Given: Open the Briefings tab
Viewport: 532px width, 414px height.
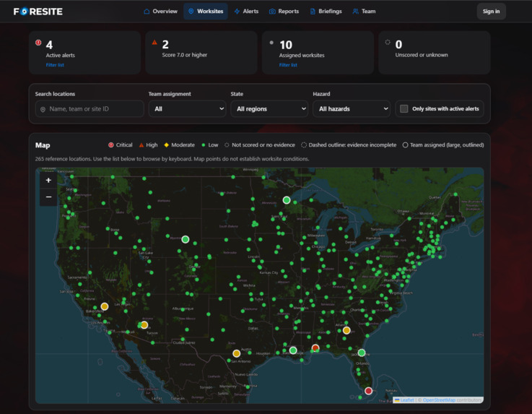Looking at the screenshot, I should (x=326, y=12).
